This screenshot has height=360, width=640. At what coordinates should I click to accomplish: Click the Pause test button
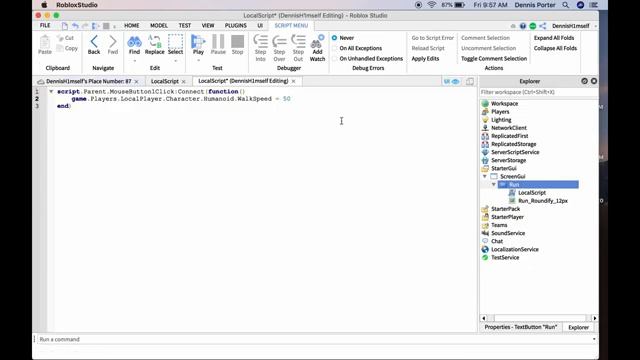pos(218,42)
